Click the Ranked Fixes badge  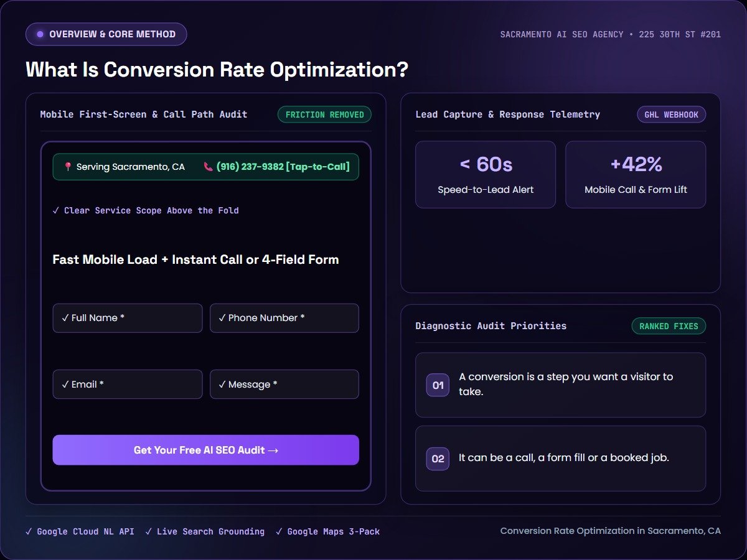coord(669,326)
